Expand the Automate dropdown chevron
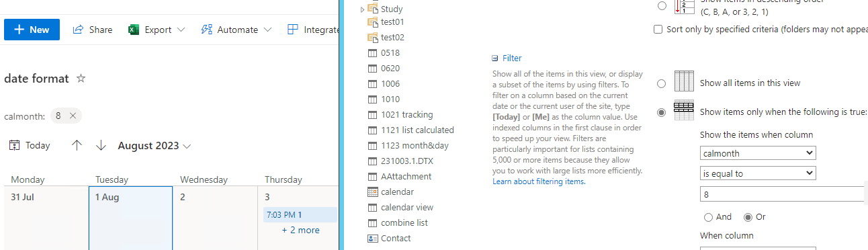The image size is (868, 250). click(x=267, y=30)
